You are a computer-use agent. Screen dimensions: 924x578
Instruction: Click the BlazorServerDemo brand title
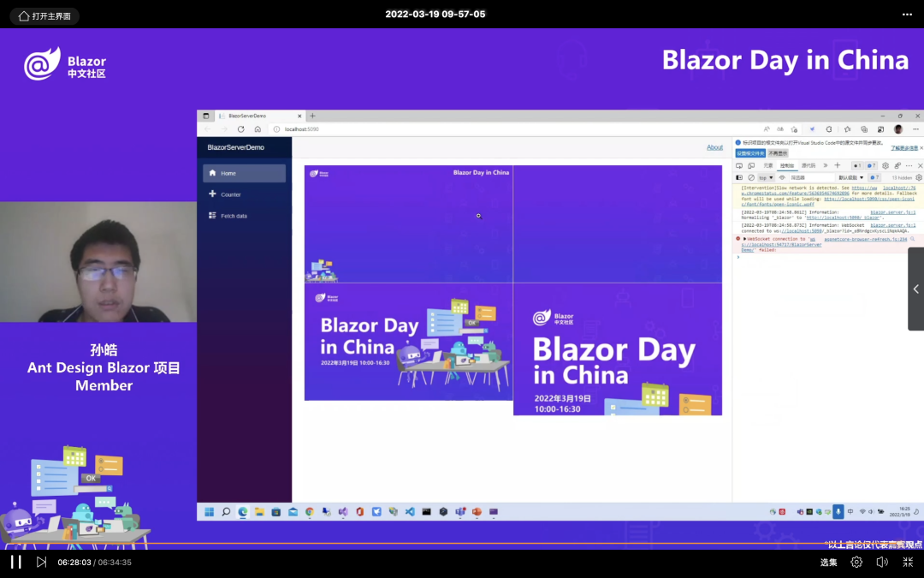[x=236, y=147]
